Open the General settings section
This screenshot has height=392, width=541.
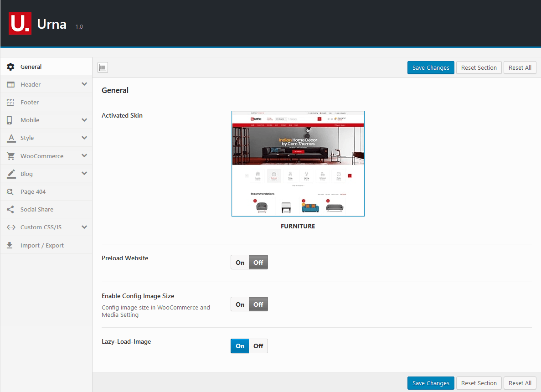(x=46, y=67)
